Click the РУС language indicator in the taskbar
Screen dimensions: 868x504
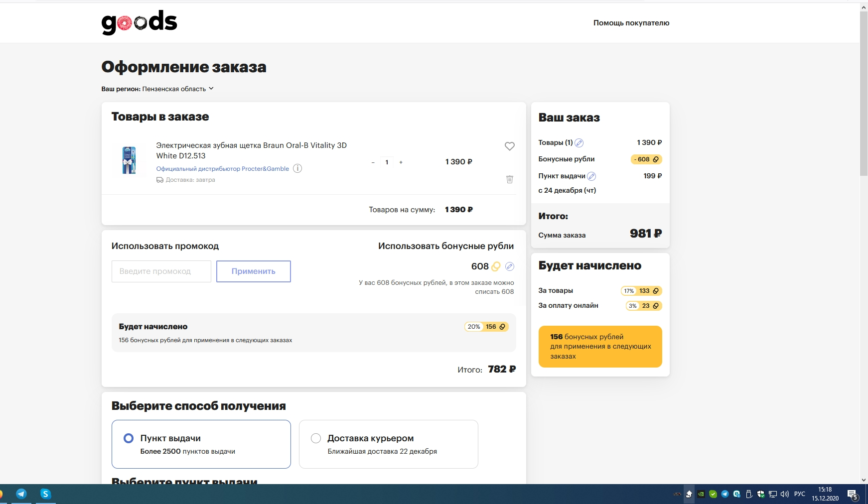[800, 494]
